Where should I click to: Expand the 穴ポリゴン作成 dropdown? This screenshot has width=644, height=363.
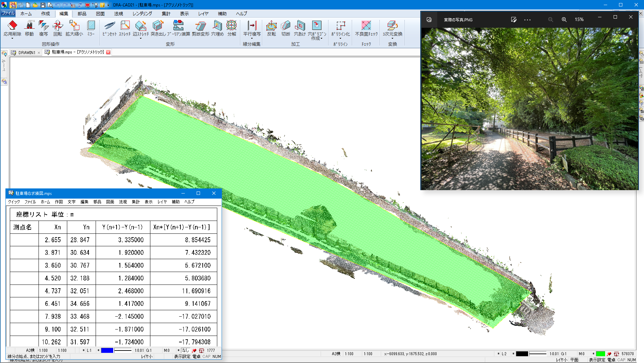coord(321,39)
